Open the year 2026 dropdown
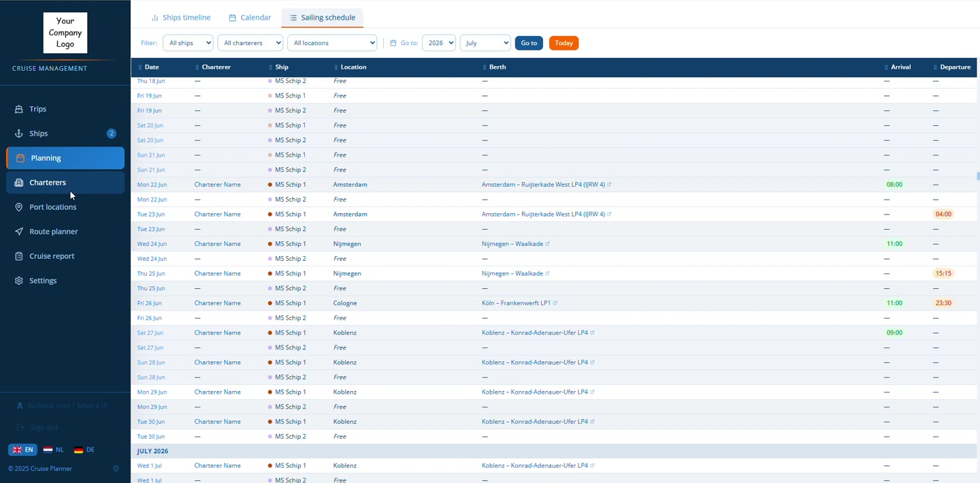This screenshot has width=980, height=483. coord(439,43)
